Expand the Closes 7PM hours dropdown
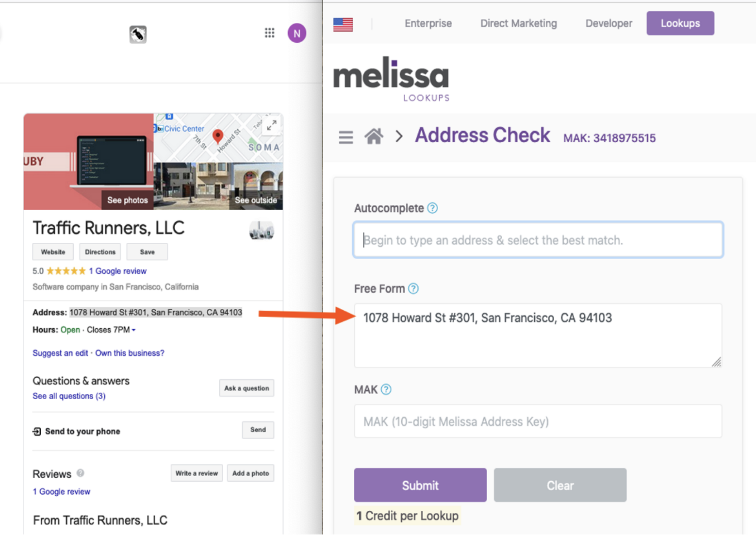This screenshot has height=536, width=756. [x=134, y=330]
